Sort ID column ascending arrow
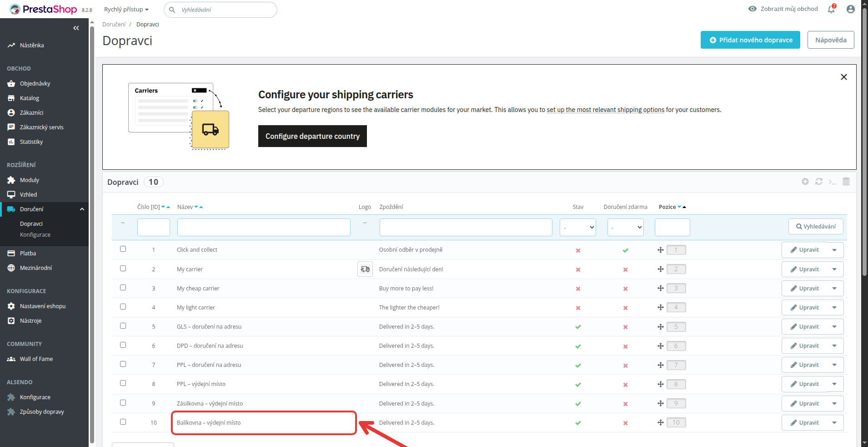The height and width of the screenshot is (447, 868). pyautogui.click(x=168, y=207)
